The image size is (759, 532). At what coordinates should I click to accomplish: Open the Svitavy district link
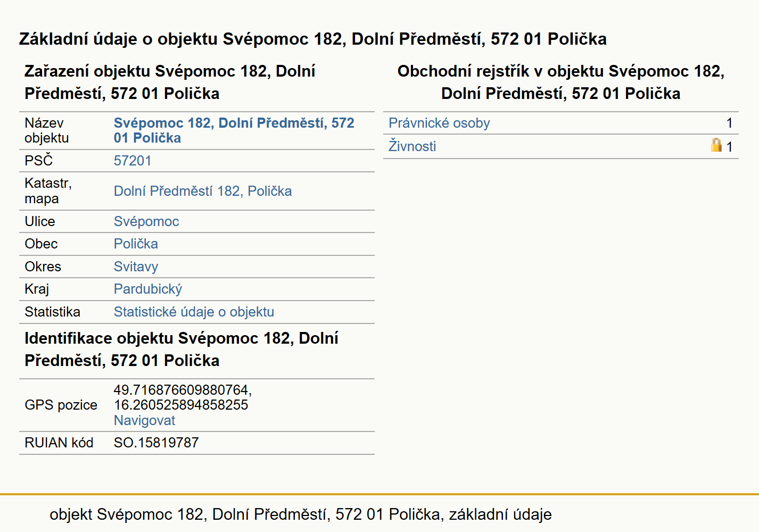pyautogui.click(x=136, y=267)
